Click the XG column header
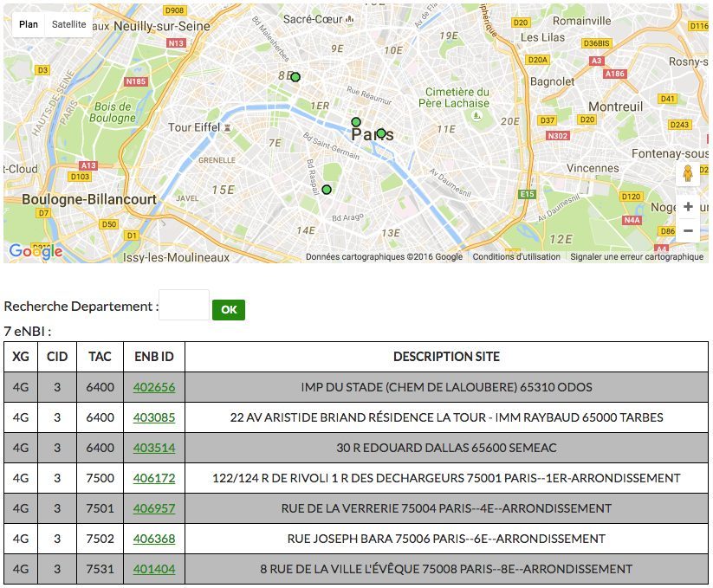 (x=21, y=356)
